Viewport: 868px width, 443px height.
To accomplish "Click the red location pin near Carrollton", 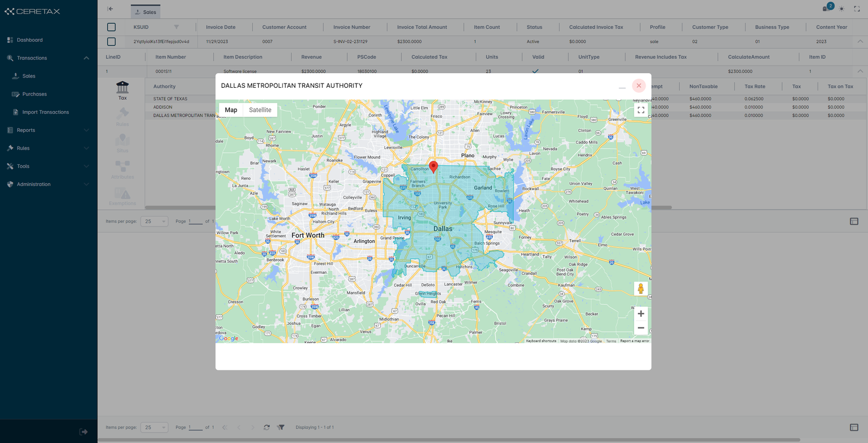I will [x=433, y=166].
